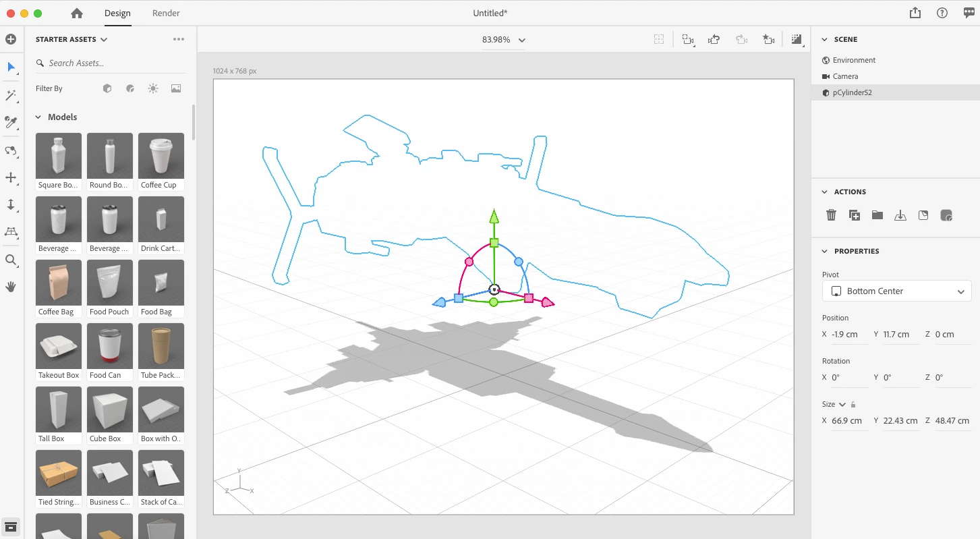The height and width of the screenshot is (539, 980).
Task: Choose the Magic Wand tool
Action: coord(11,95)
